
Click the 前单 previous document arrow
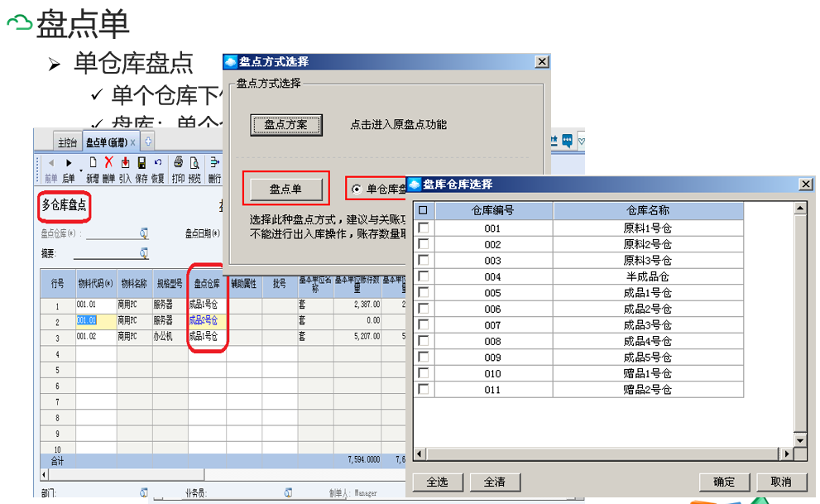pyautogui.click(x=51, y=162)
